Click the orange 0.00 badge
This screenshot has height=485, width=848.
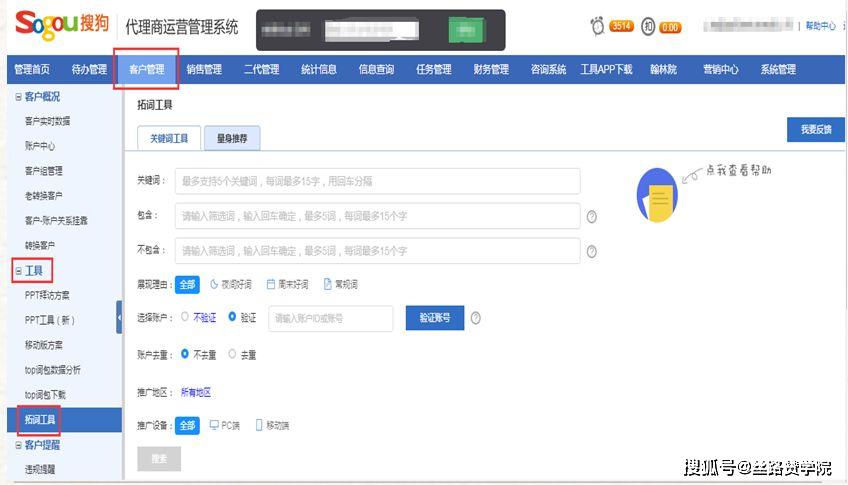point(670,27)
